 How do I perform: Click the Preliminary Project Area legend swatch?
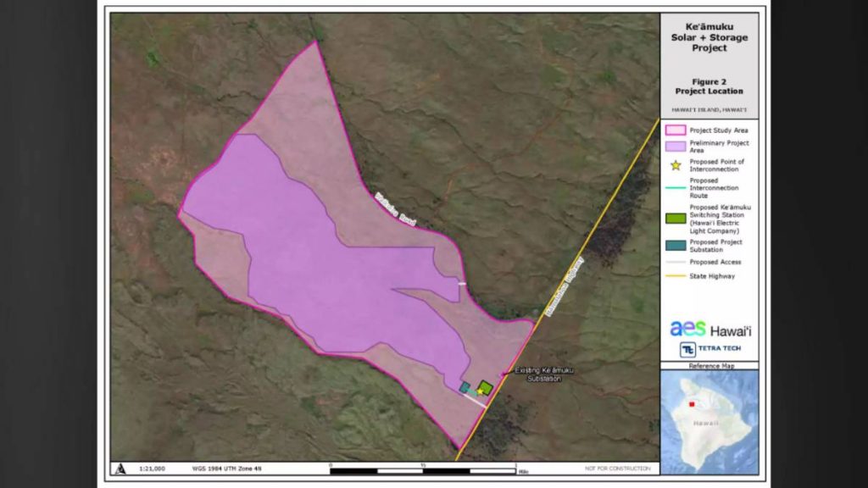pos(676,146)
